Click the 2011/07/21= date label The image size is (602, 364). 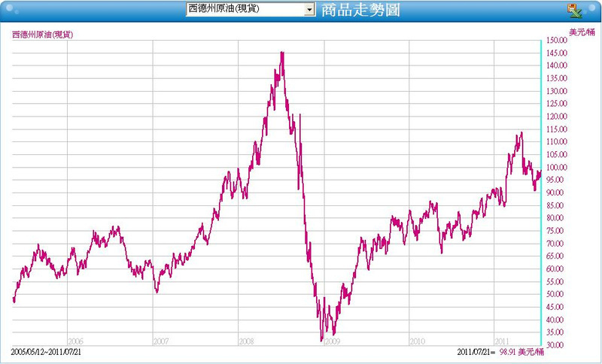pos(476,352)
